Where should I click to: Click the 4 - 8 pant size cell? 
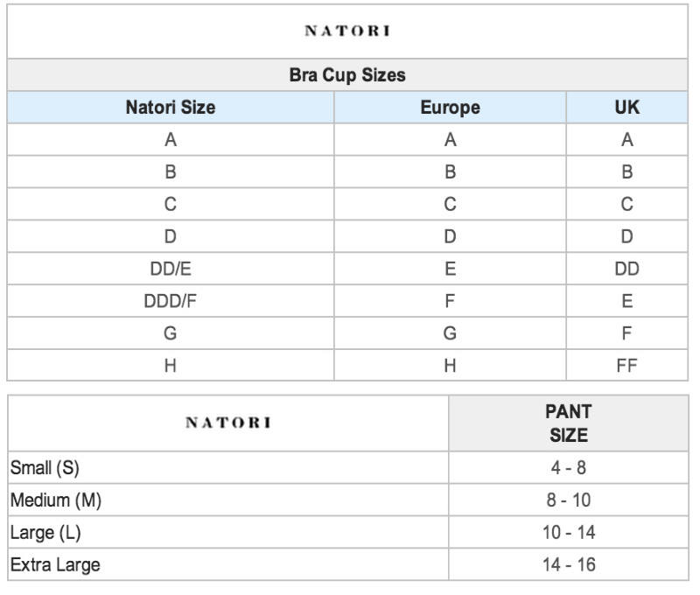[x=568, y=468]
